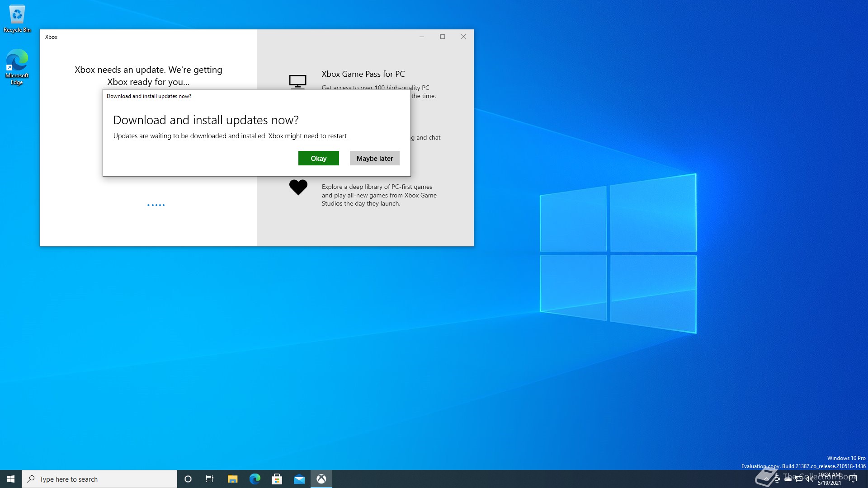Open network settings from tray icon
This screenshot has height=488, width=868.
pyautogui.click(x=799, y=479)
